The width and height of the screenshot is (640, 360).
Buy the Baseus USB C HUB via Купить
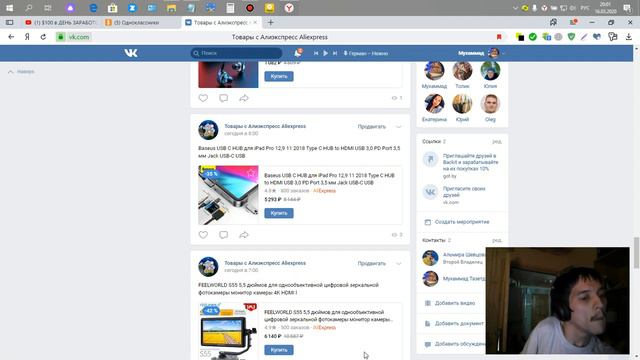pos(279,213)
